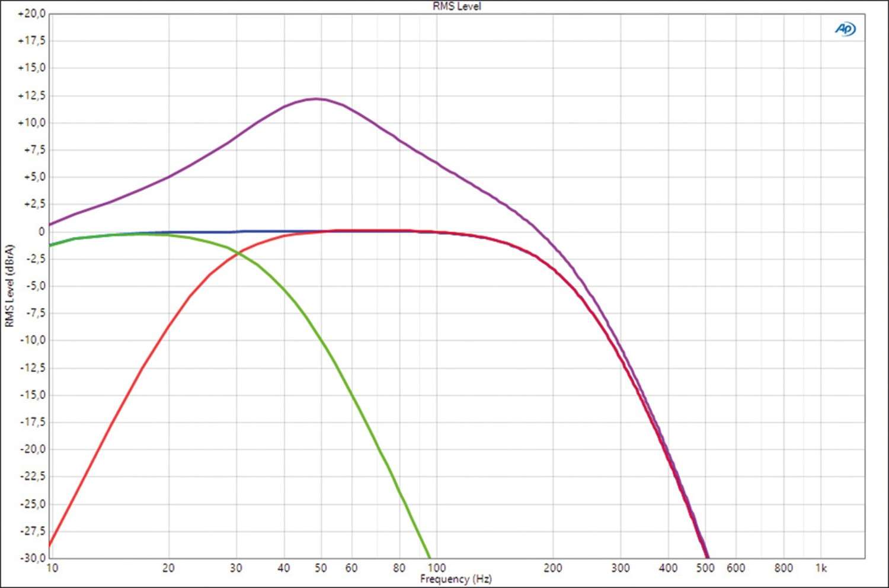Click the +12,5 y-axis tick label
The width and height of the screenshot is (889, 588).
click(31, 95)
